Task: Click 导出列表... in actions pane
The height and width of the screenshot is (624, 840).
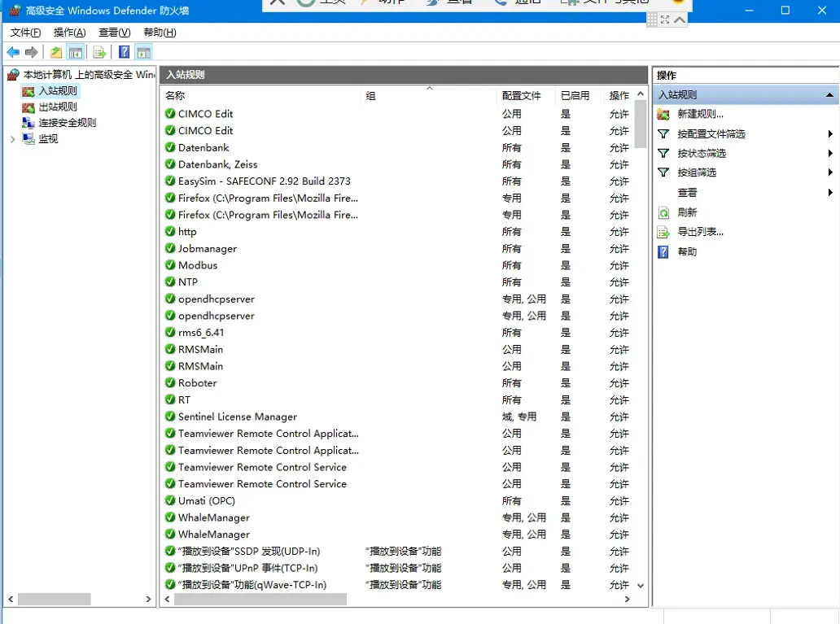Action: (x=700, y=232)
